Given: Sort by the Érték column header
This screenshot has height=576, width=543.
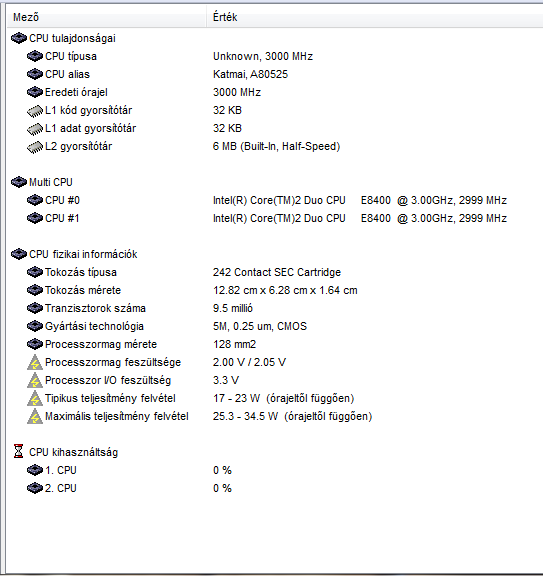Looking at the screenshot, I should coord(375,17).
